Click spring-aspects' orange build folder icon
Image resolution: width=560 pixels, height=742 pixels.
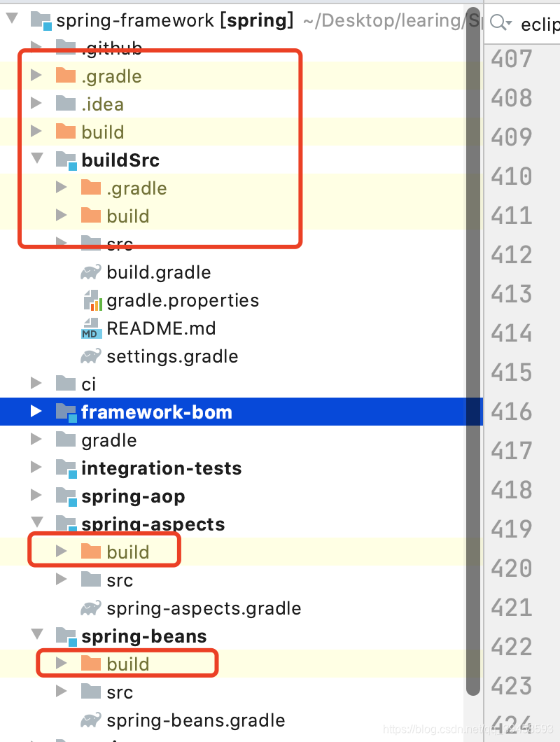91,551
